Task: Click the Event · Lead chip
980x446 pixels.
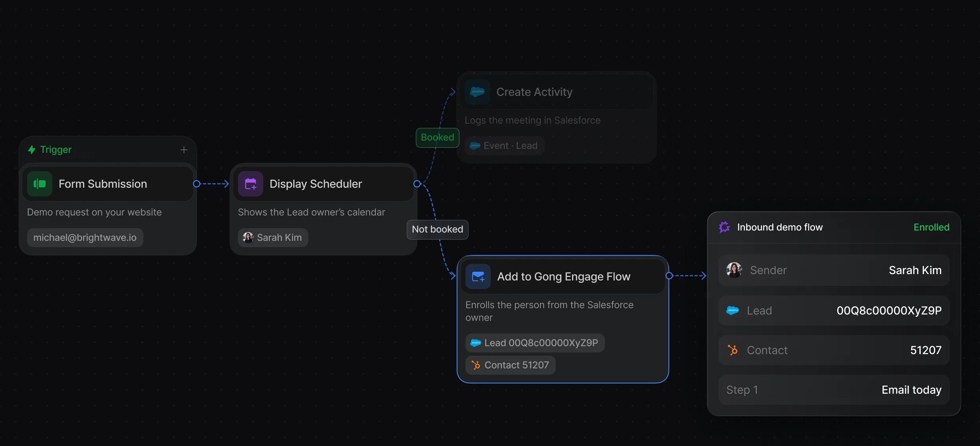Action: [504, 146]
